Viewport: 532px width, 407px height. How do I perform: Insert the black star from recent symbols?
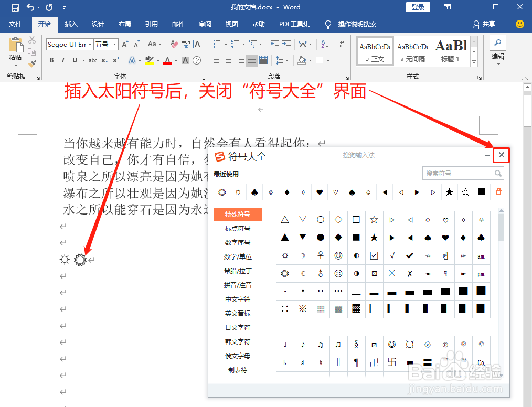pos(449,192)
